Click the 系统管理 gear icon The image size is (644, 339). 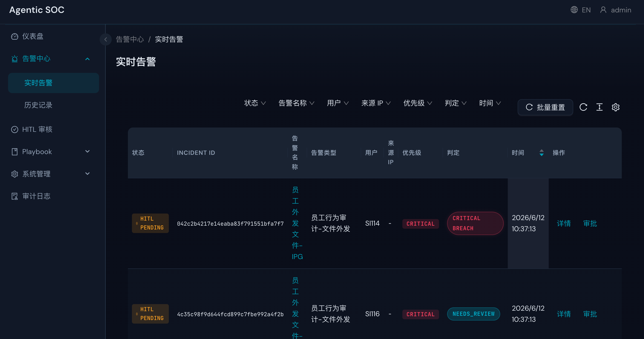15,174
